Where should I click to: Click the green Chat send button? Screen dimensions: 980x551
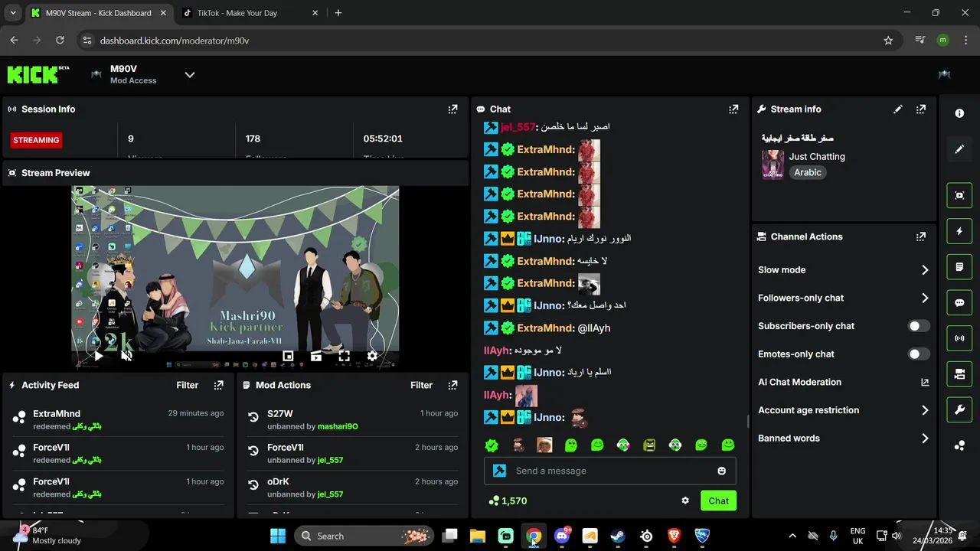[718, 501]
